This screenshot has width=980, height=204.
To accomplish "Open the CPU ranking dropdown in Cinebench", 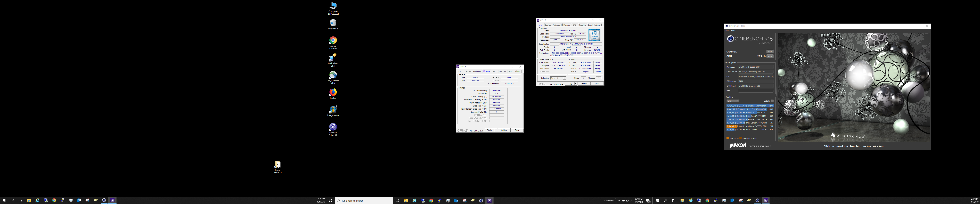I will (733, 101).
